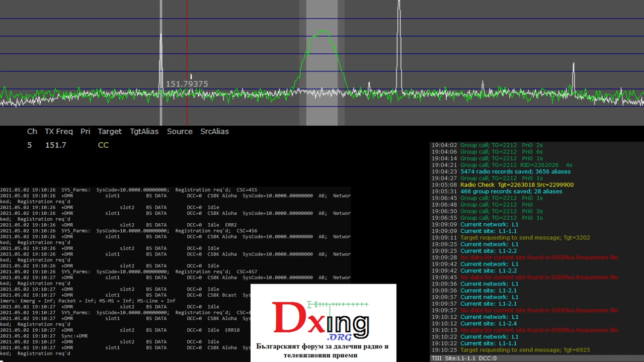The width and height of the screenshot is (644, 362).
Task: Click the 151.7 TX frequency value
Action: pos(55,145)
